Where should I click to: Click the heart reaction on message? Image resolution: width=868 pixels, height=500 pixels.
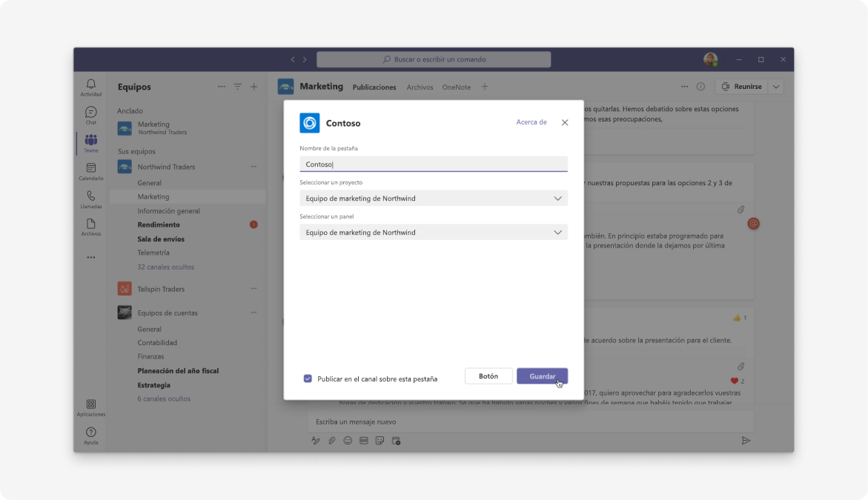pos(735,381)
